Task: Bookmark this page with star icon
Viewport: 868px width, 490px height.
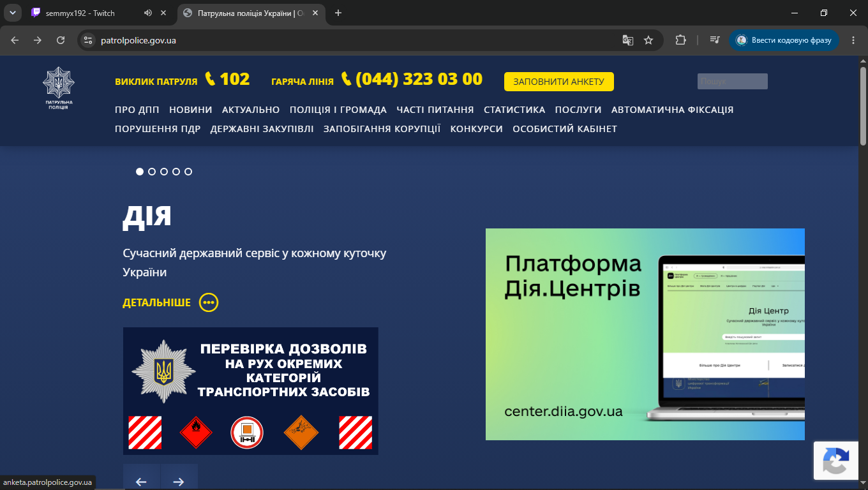Action: pyautogui.click(x=648, y=40)
